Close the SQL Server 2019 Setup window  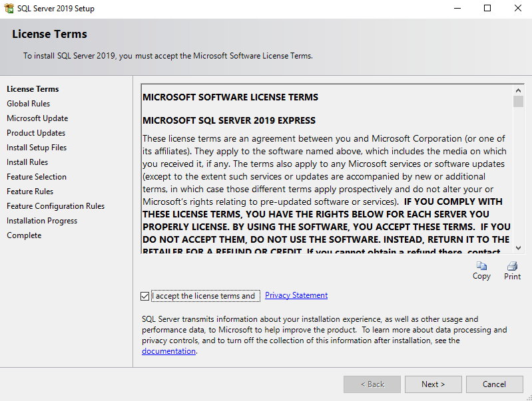coord(517,8)
